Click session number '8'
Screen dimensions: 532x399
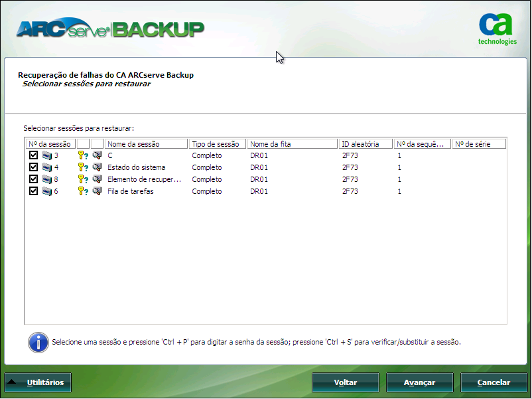[x=56, y=179]
